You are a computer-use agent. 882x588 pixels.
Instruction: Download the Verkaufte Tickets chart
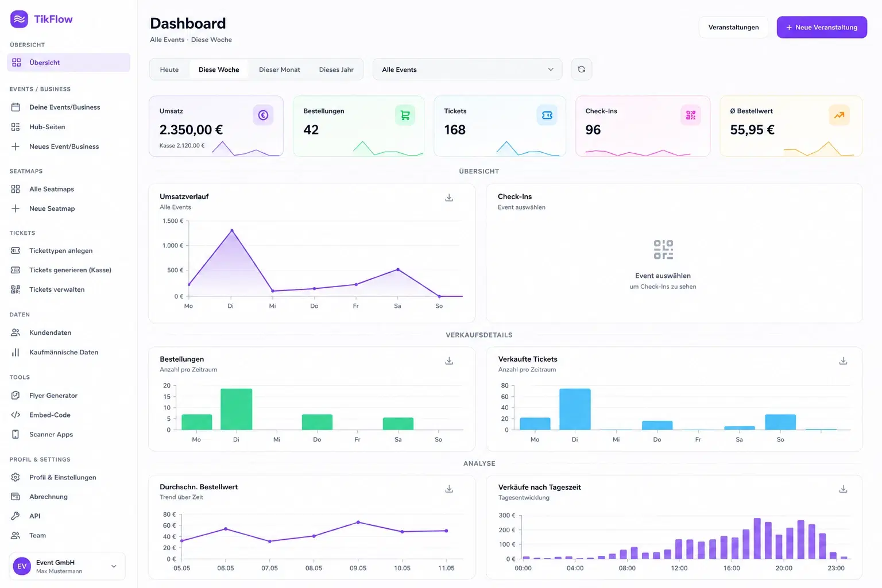(843, 361)
